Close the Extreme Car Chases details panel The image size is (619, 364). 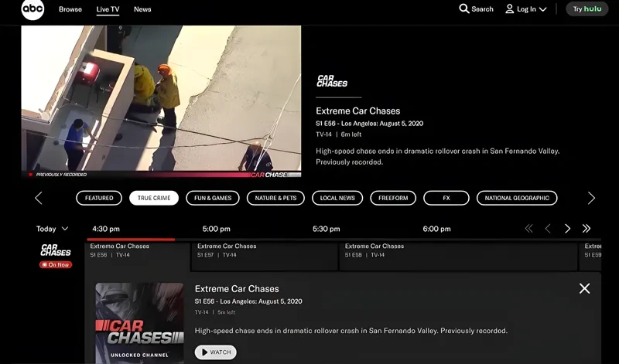[584, 288]
